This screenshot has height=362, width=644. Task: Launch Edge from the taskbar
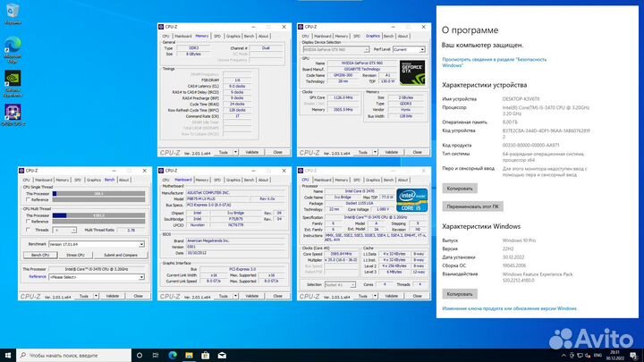(173, 355)
